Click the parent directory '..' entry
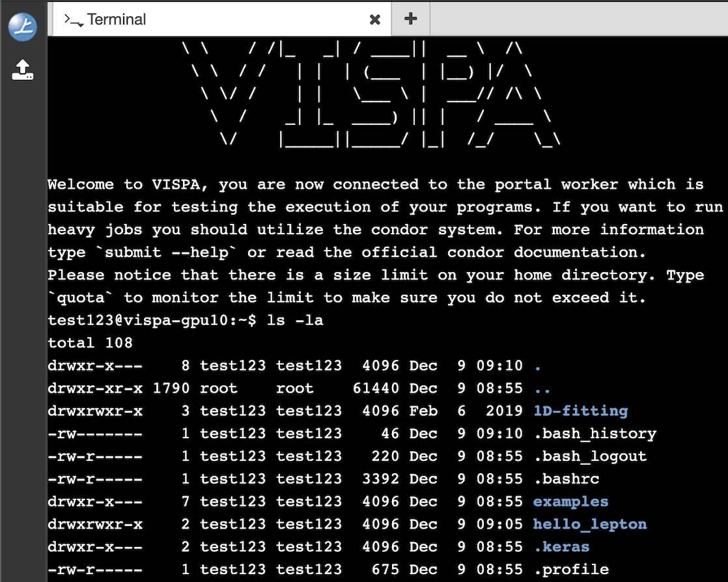This screenshot has height=582, width=728. [542, 389]
